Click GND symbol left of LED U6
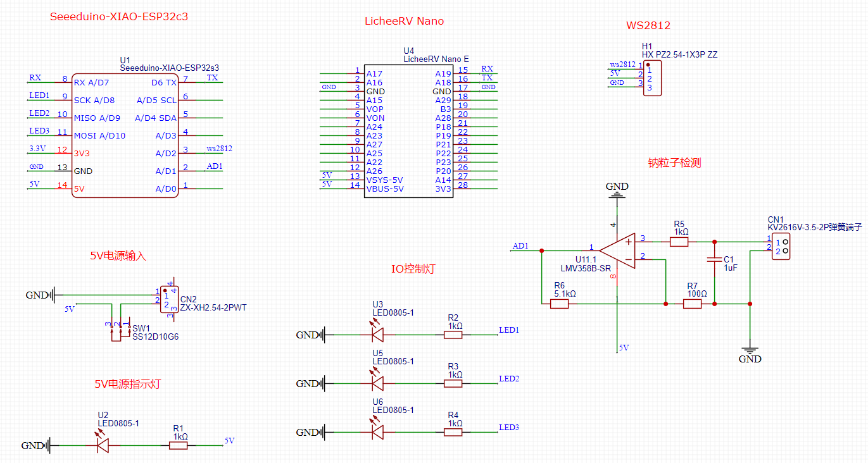868x463 pixels. pos(311,432)
